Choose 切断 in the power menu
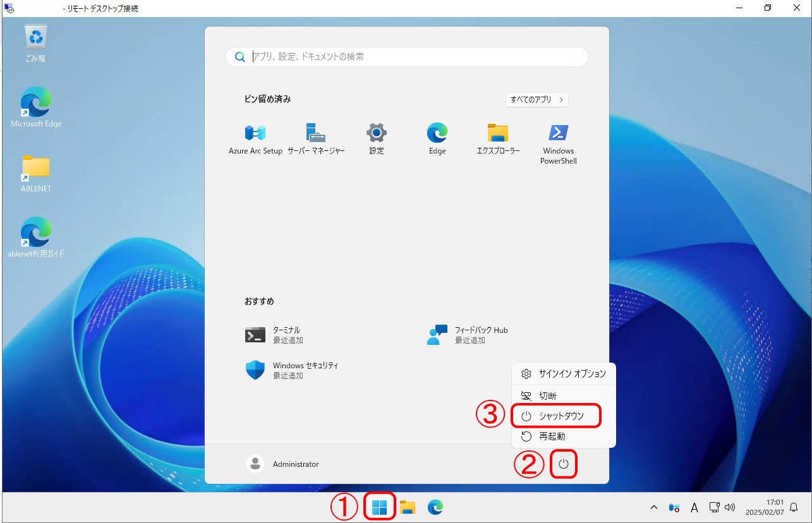The image size is (812, 523). click(x=547, y=396)
